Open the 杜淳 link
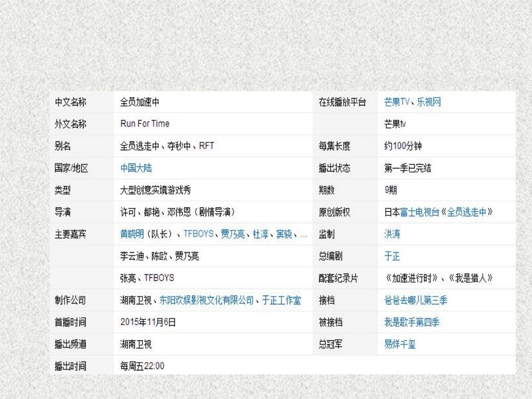532x399 pixels. pos(261,234)
